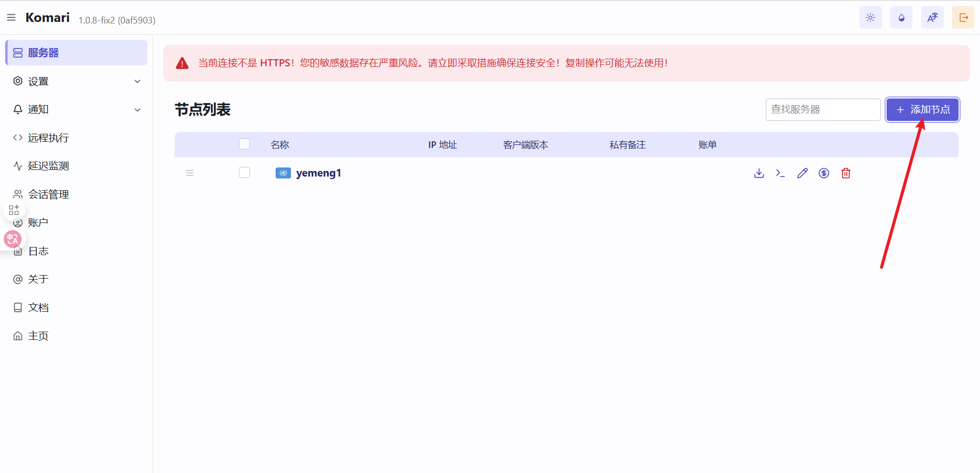Toggle the light/dark theme sun icon
This screenshot has width=980, height=473.
click(870, 18)
